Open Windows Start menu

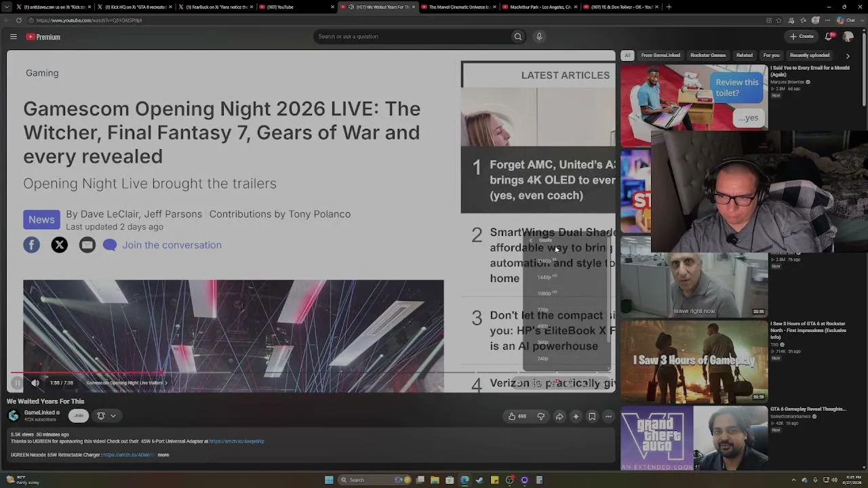pos(329,480)
